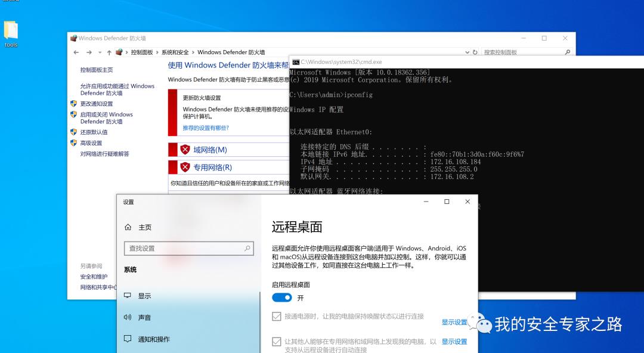Close the 设置 window

pos(467,202)
